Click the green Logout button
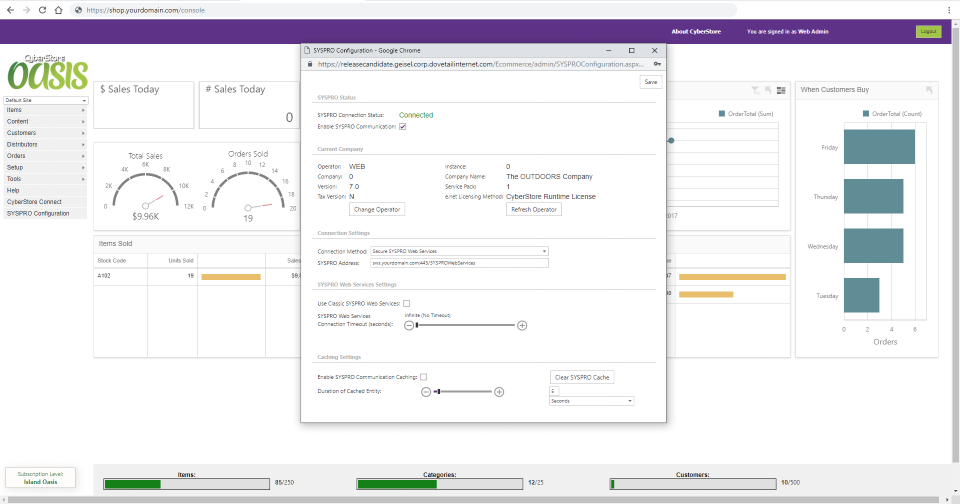The height and width of the screenshot is (504, 960). [928, 31]
